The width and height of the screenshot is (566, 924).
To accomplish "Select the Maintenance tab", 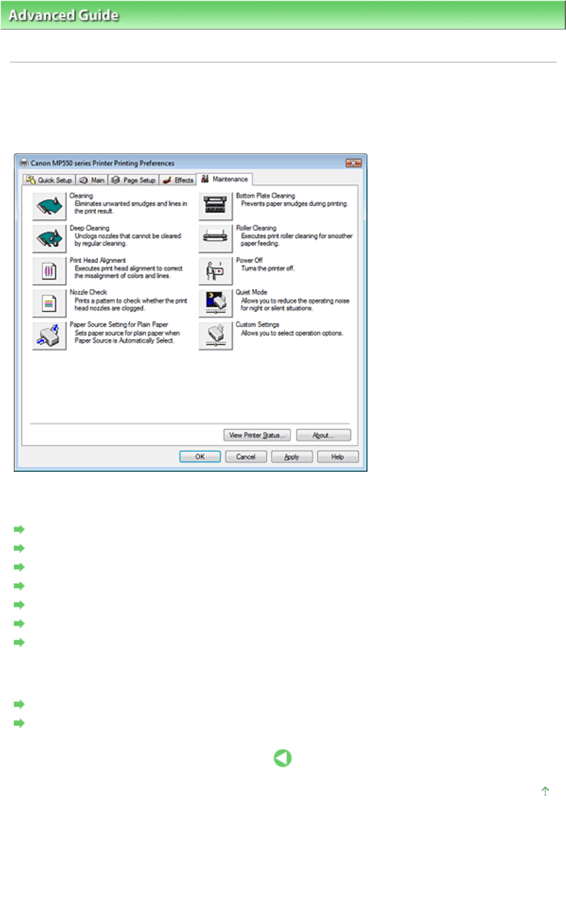I will click(224, 179).
